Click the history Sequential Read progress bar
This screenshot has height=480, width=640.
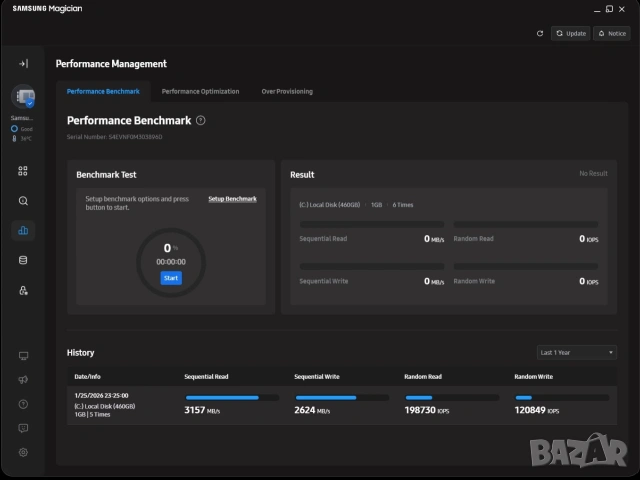coord(232,398)
